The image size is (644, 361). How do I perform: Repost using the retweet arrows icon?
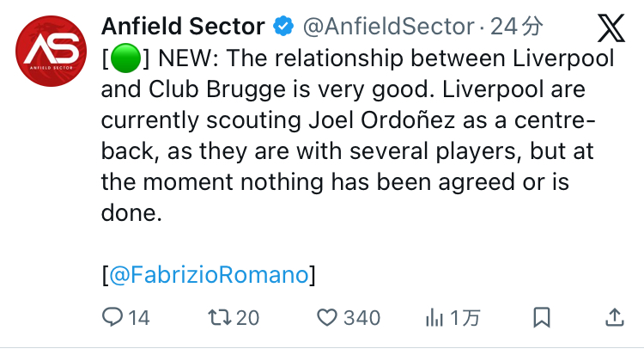(220, 318)
